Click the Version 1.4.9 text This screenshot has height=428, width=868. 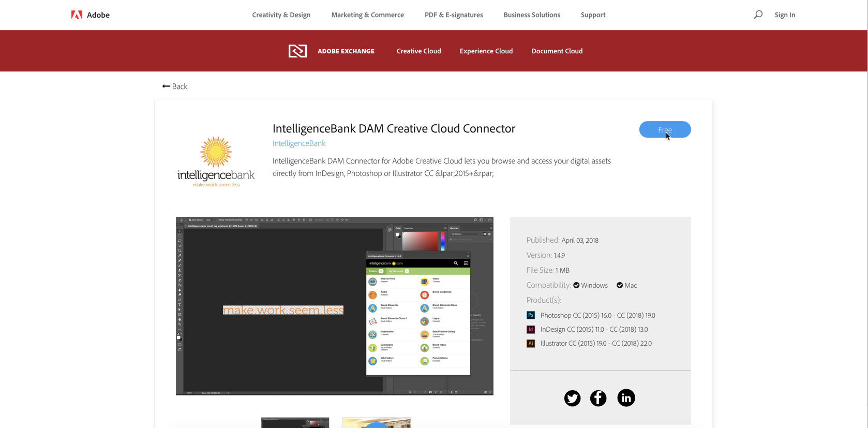(x=546, y=255)
